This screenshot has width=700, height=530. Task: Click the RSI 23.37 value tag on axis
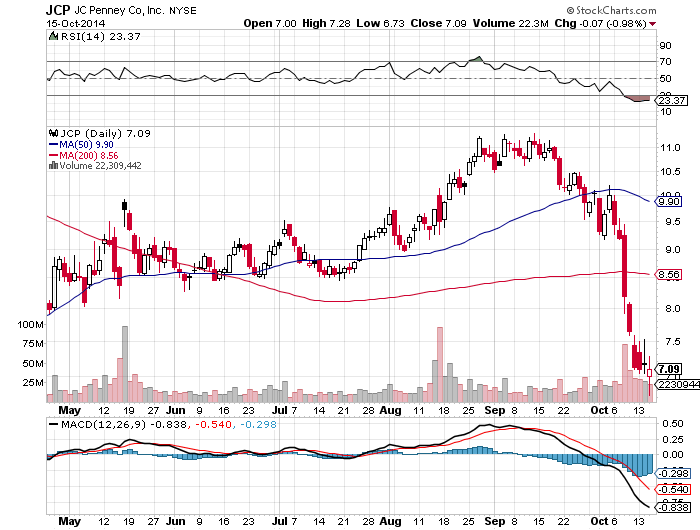[671, 100]
